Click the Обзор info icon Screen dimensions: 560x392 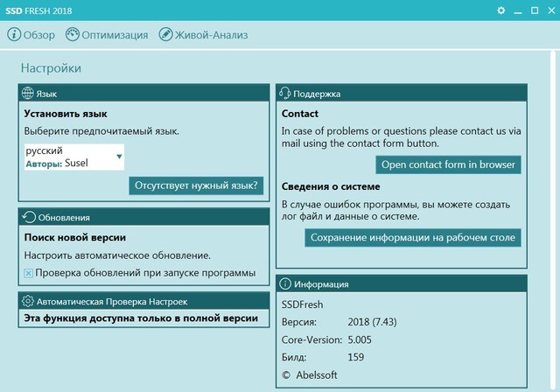tap(14, 35)
